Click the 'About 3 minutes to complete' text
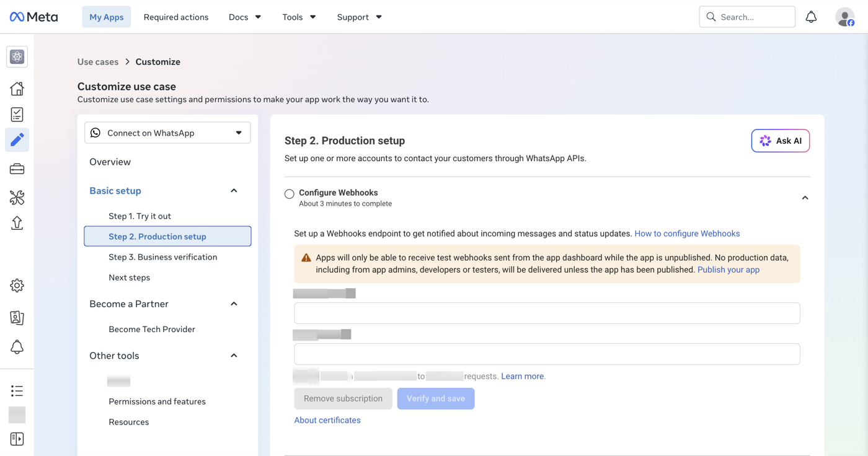 click(345, 204)
